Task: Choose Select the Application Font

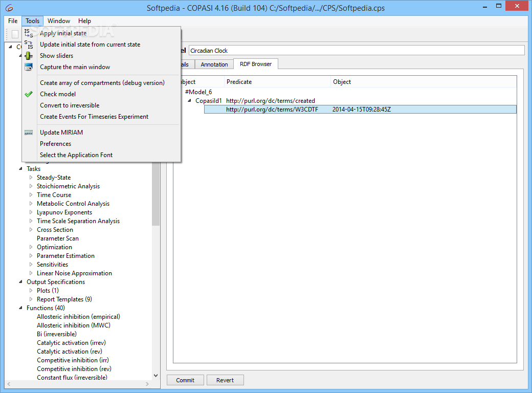Action: tap(76, 155)
